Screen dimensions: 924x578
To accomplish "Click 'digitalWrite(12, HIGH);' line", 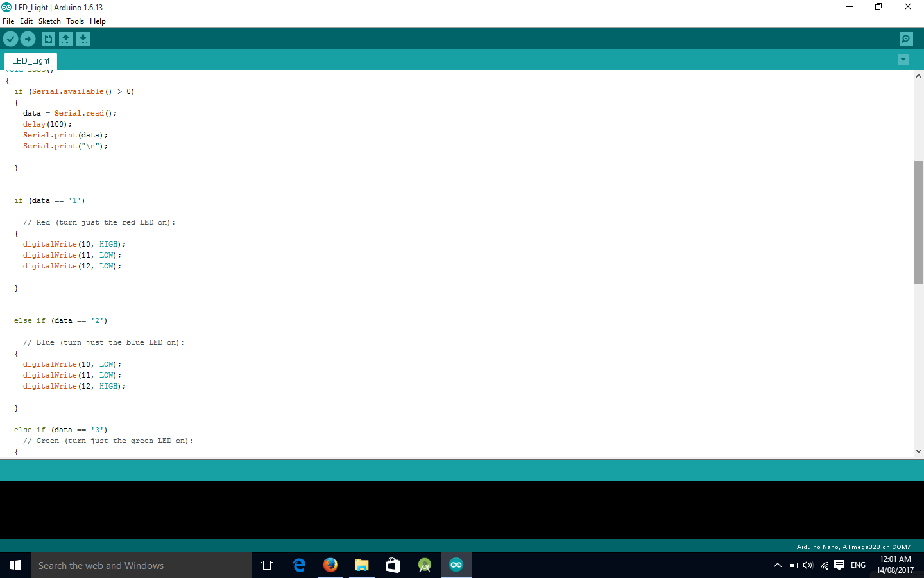I will tap(74, 386).
